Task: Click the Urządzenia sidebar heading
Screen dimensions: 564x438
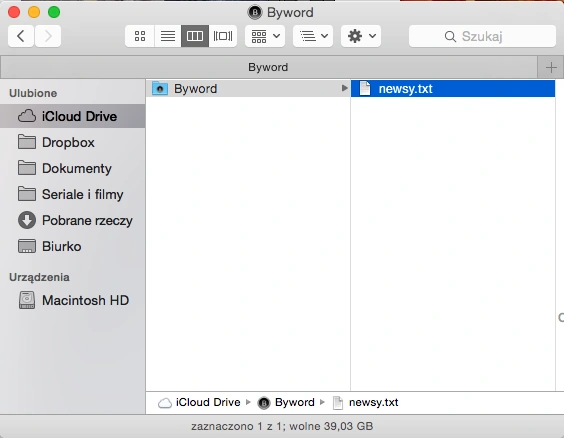Action: (x=40, y=277)
